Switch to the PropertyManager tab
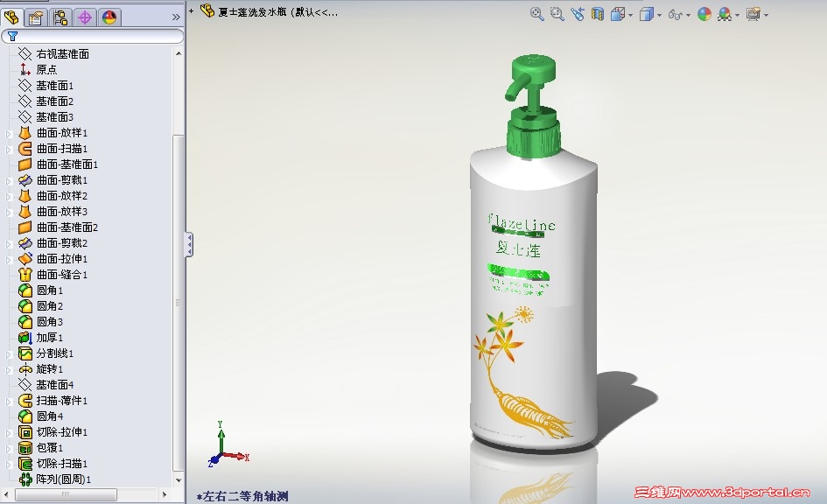827x504 pixels. click(x=36, y=17)
